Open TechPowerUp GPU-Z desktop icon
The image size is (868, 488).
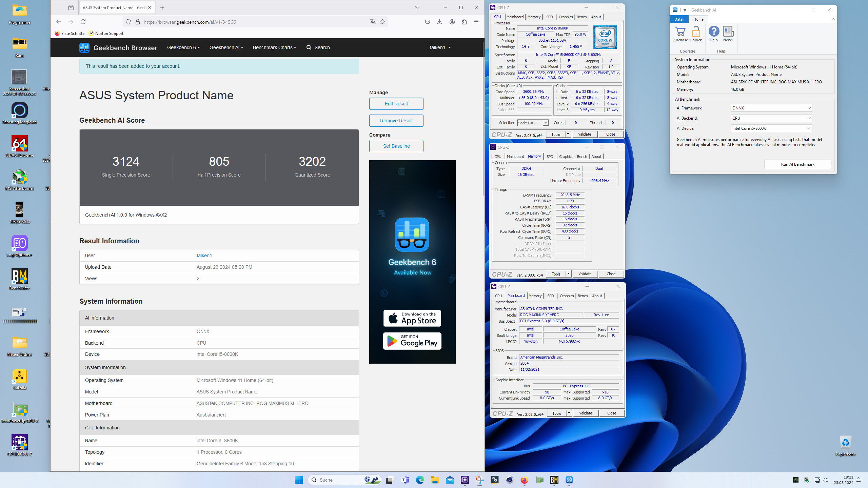click(20, 412)
